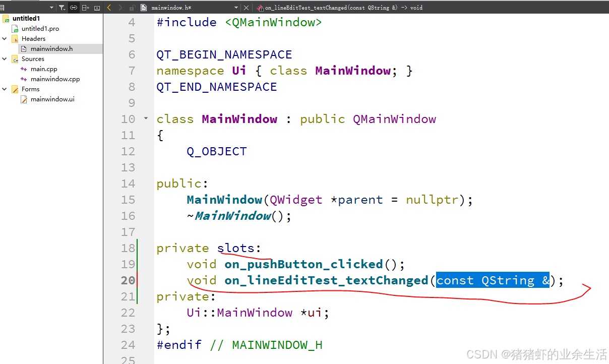Image resolution: width=609 pixels, height=364 pixels.
Task: Click the untitled1.pro file icon
Action: (15, 29)
